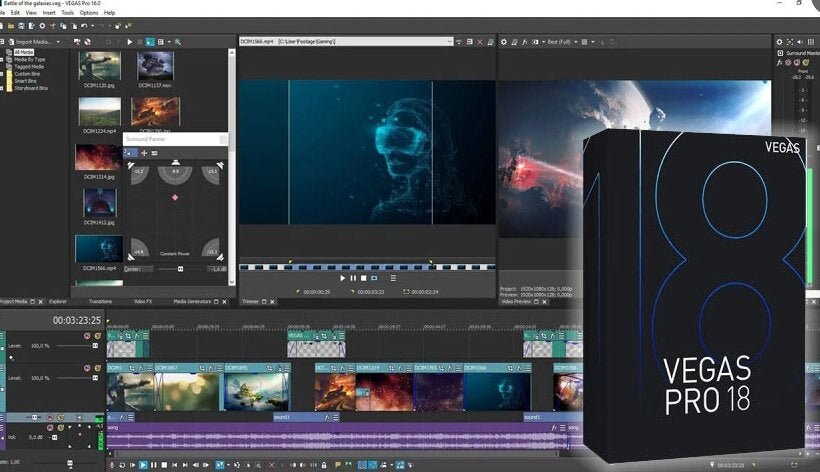Open project properties gear in main toolbar

tap(42, 26)
